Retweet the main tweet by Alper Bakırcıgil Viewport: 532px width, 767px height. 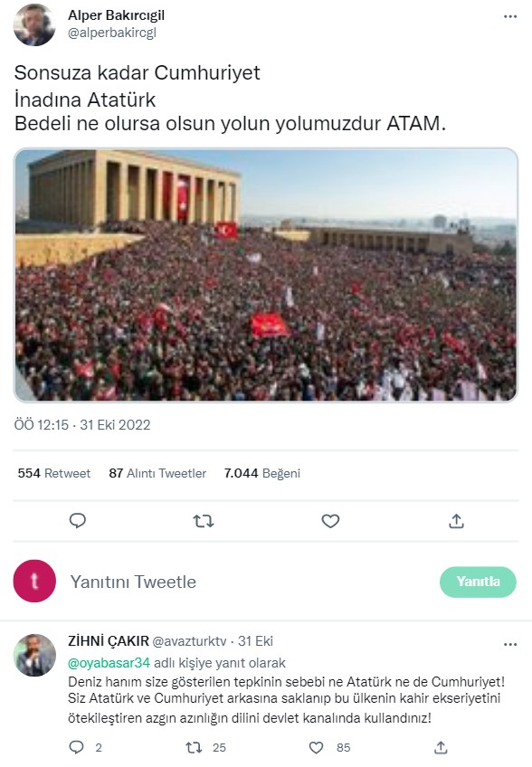204,521
